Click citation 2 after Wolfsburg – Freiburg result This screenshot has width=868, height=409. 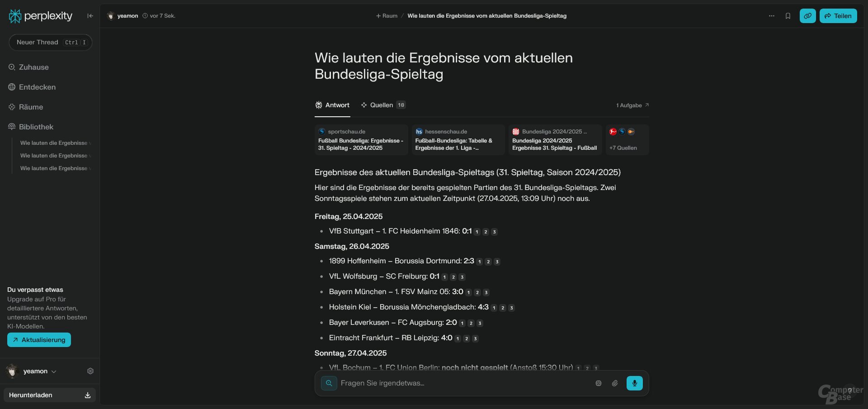(x=453, y=277)
